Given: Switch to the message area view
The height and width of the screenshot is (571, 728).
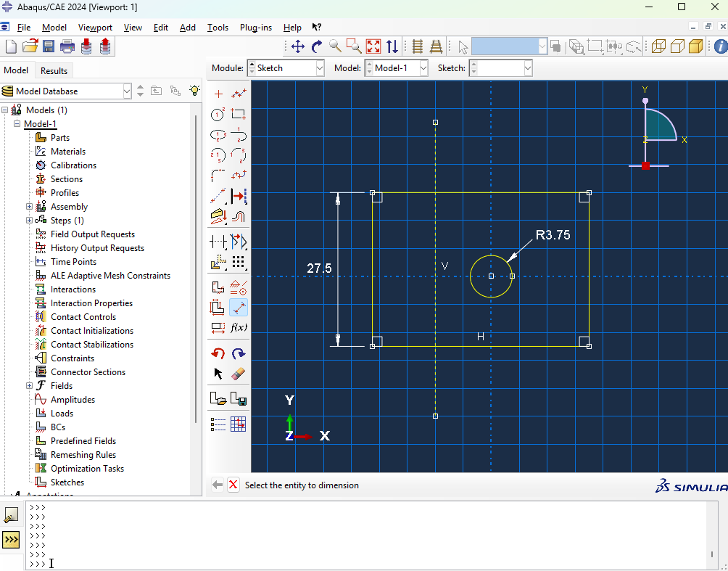Looking at the screenshot, I should pyautogui.click(x=11, y=515).
